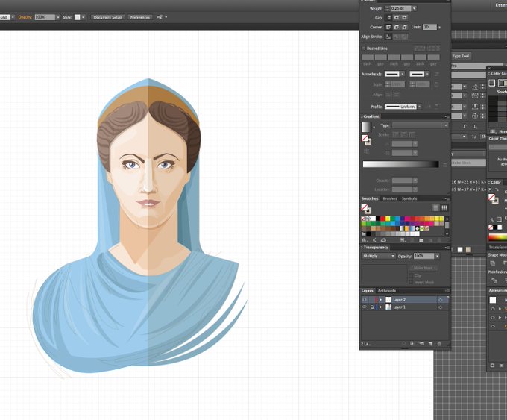Open the stroke Profile dropdown

click(419, 107)
